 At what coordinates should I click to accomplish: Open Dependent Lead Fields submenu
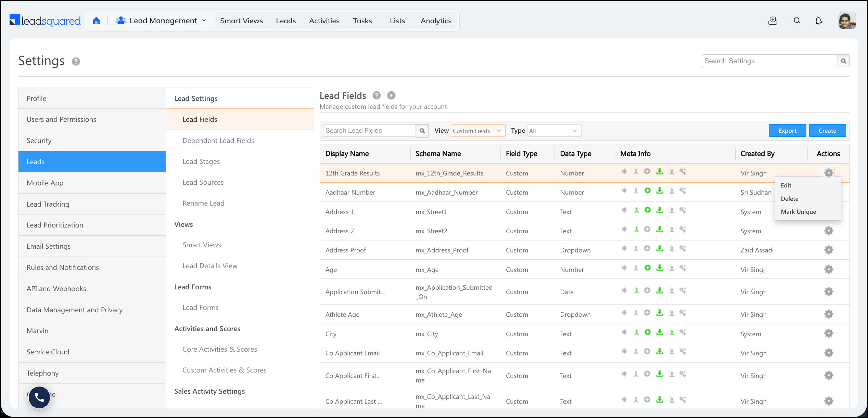tap(218, 141)
